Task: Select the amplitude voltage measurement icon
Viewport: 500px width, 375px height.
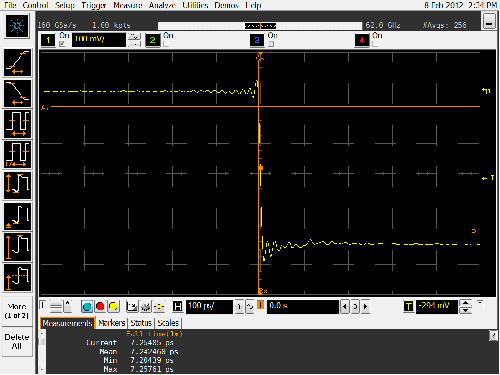Action: (x=18, y=247)
